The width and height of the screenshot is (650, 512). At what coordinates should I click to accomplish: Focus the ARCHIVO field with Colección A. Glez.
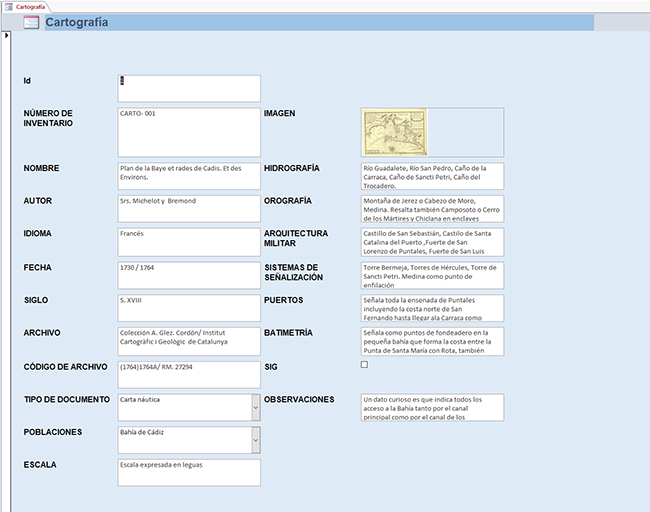pyautogui.click(x=188, y=341)
